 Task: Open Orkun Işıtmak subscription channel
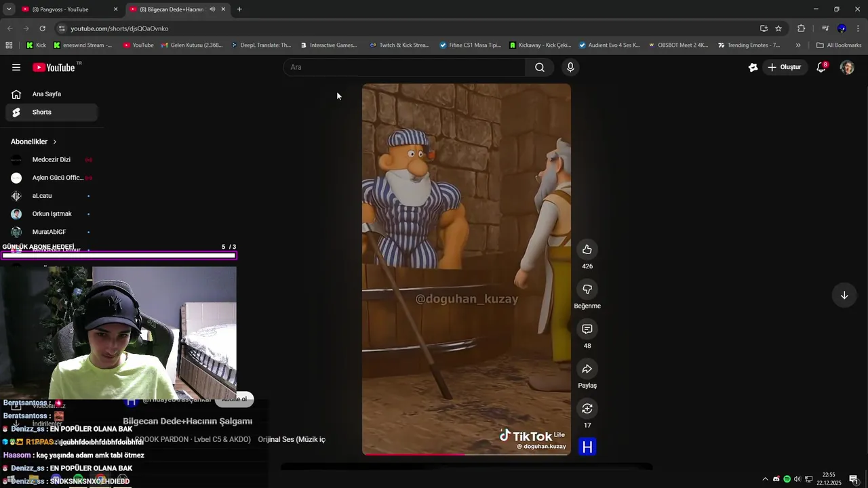[52, 214]
